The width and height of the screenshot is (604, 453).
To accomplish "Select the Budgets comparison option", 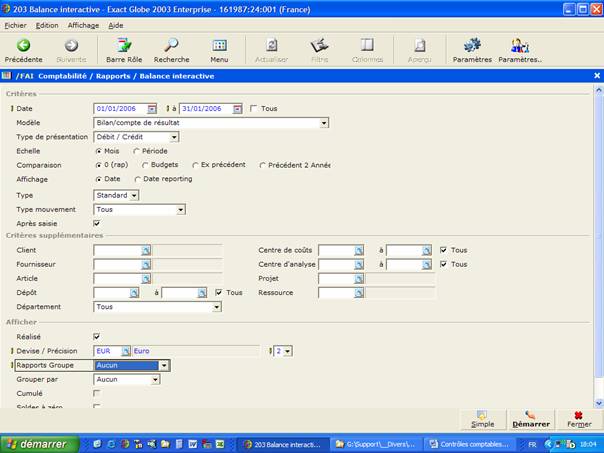I will pos(147,165).
